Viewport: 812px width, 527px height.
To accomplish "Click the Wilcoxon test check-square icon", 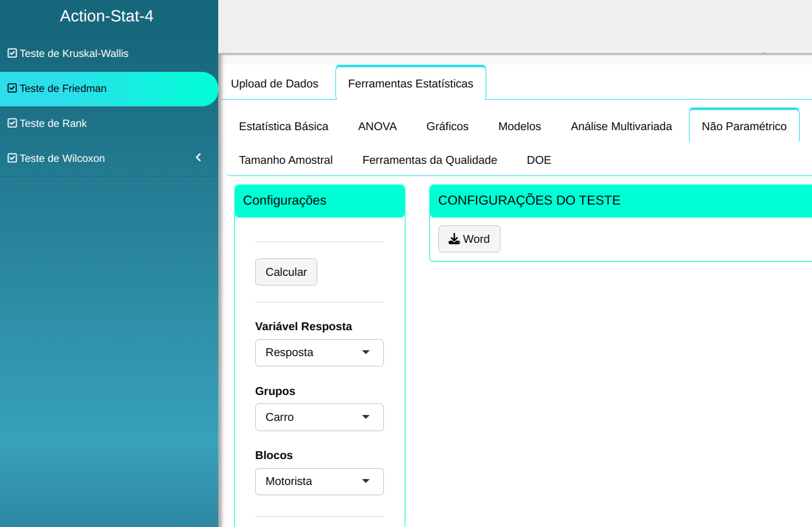I will pos(12,158).
